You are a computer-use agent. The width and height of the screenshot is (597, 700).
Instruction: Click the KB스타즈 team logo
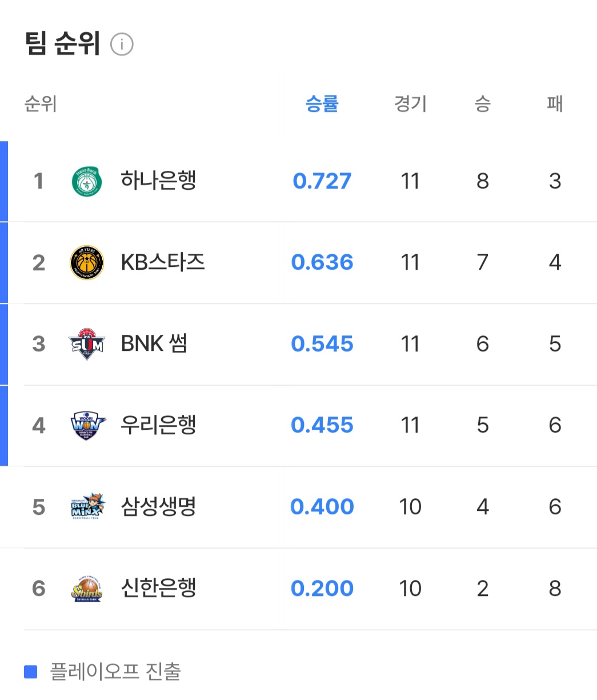[x=87, y=263]
